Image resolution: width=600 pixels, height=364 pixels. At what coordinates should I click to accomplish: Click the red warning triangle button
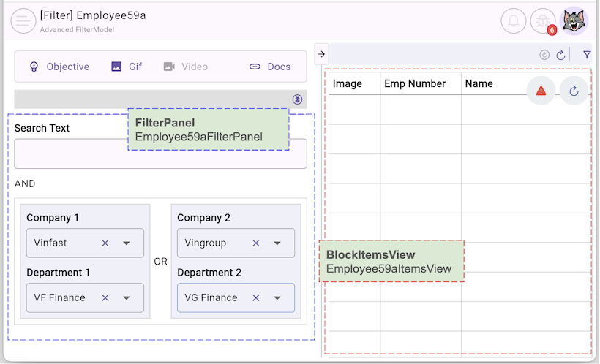pos(541,91)
